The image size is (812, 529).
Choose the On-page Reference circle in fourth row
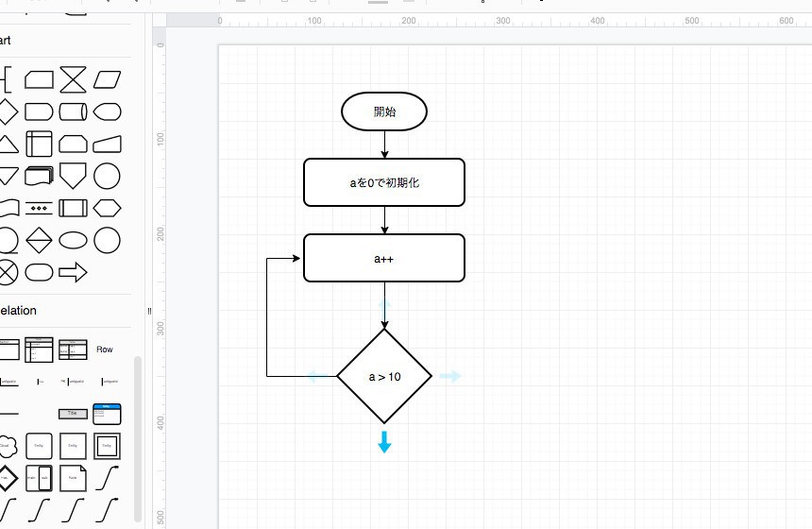click(x=108, y=176)
